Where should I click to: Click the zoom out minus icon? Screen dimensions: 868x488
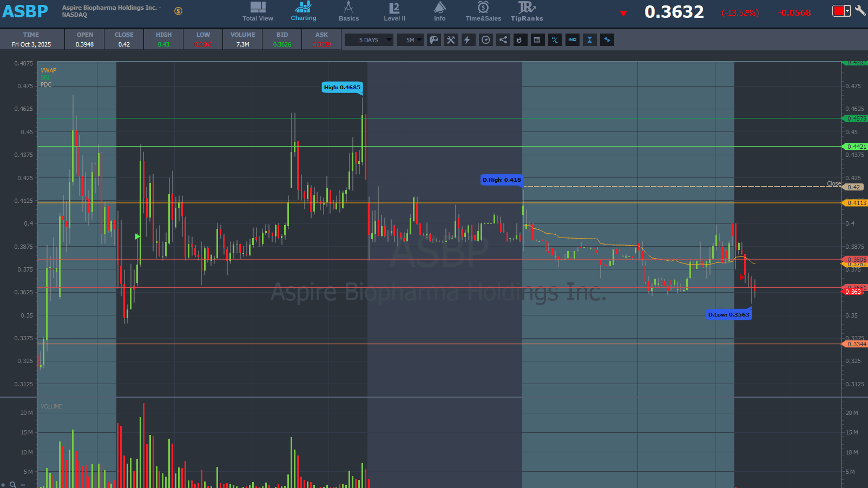[23, 485]
